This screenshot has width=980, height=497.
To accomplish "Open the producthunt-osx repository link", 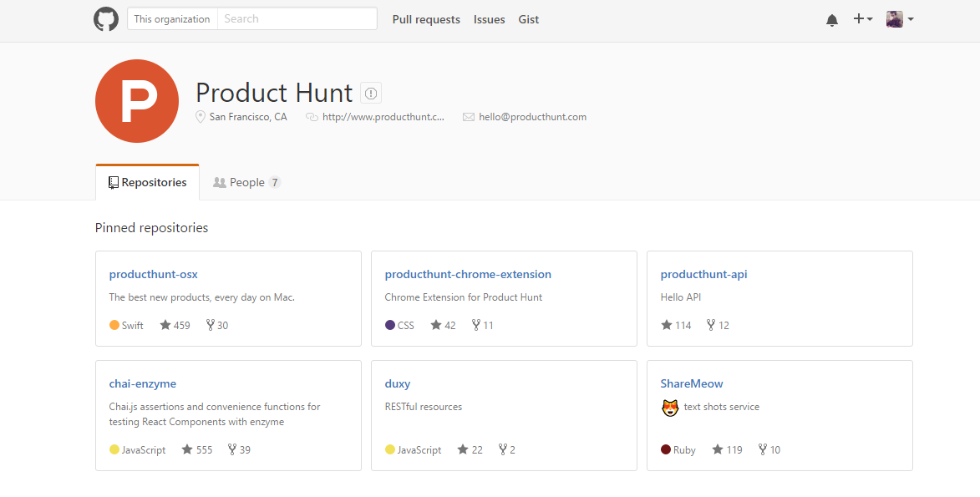I will pos(154,274).
